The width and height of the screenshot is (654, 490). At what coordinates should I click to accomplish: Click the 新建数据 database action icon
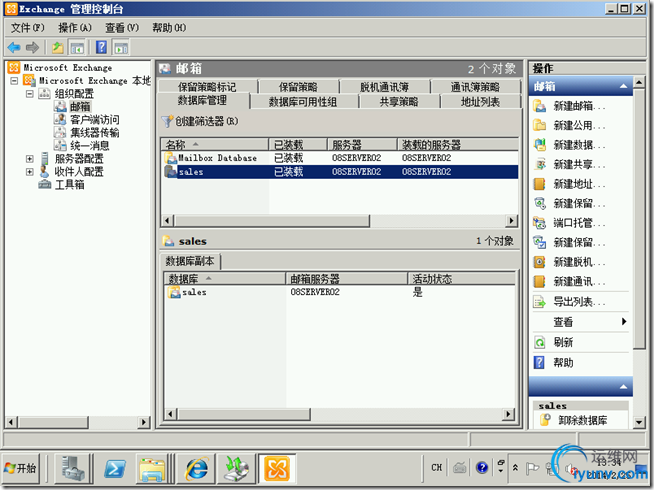pos(540,145)
